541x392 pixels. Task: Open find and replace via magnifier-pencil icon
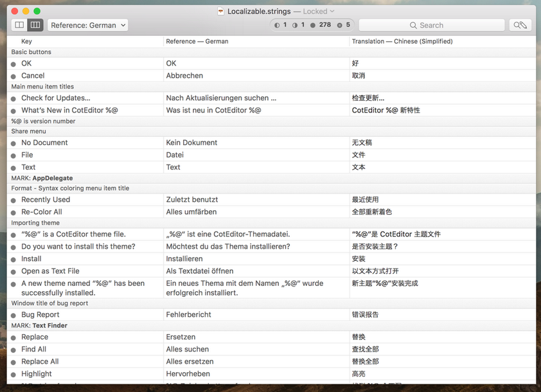click(x=520, y=24)
